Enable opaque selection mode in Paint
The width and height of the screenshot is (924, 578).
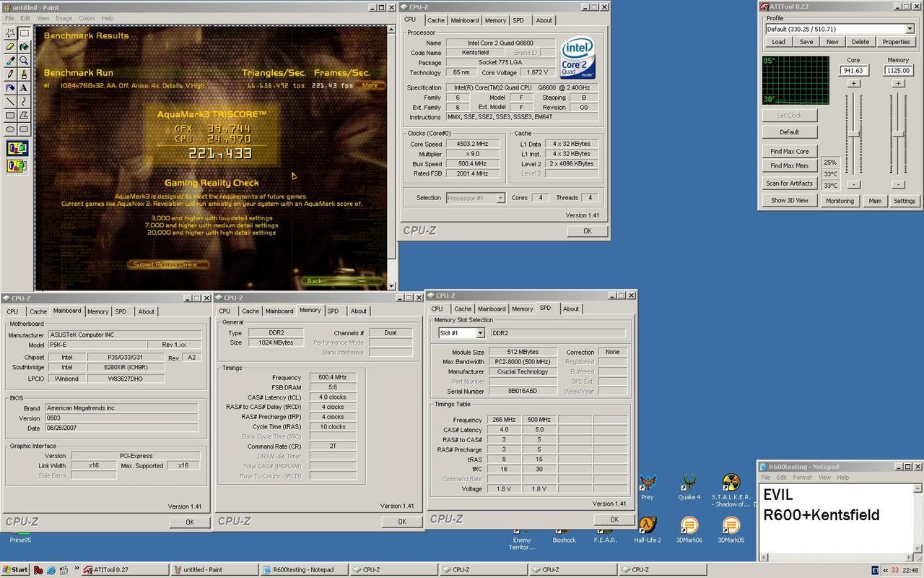click(17, 149)
